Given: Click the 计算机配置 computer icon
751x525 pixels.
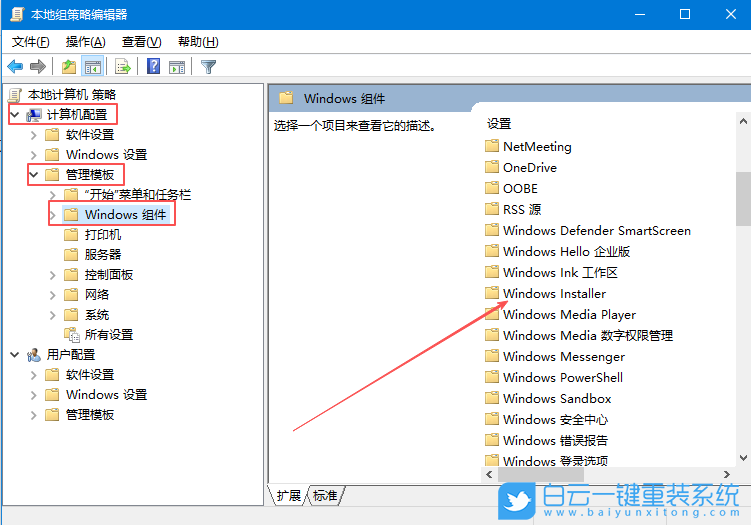Looking at the screenshot, I should coord(34,115).
